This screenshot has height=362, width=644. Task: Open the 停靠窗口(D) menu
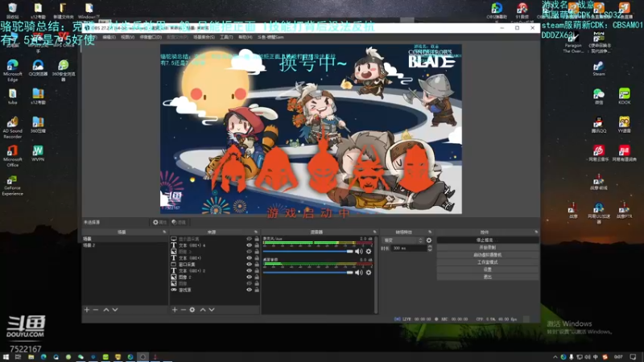[151, 37]
